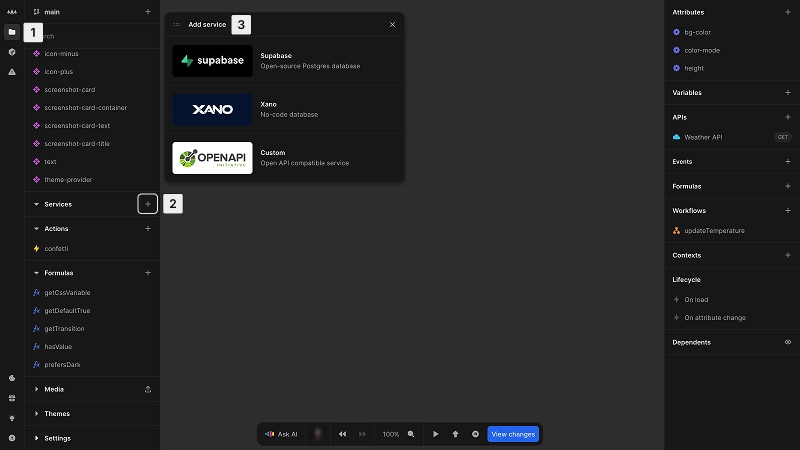Click the zoom magnifier icon
This screenshot has width=800, height=450.
411,434
